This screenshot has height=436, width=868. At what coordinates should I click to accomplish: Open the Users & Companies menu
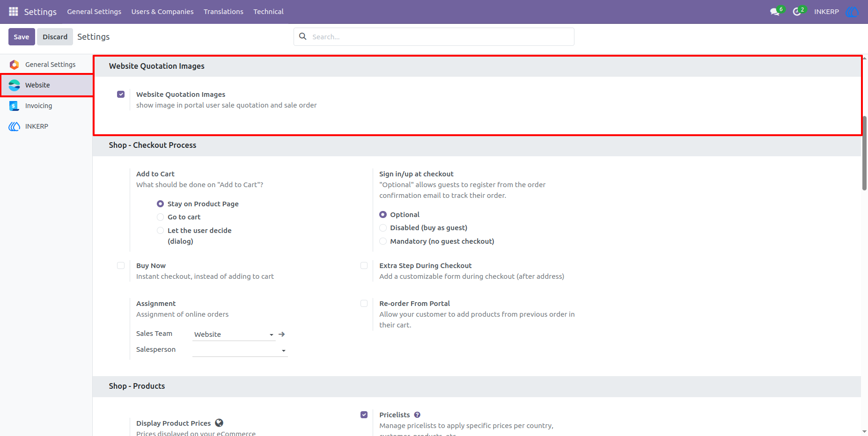(x=162, y=12)
